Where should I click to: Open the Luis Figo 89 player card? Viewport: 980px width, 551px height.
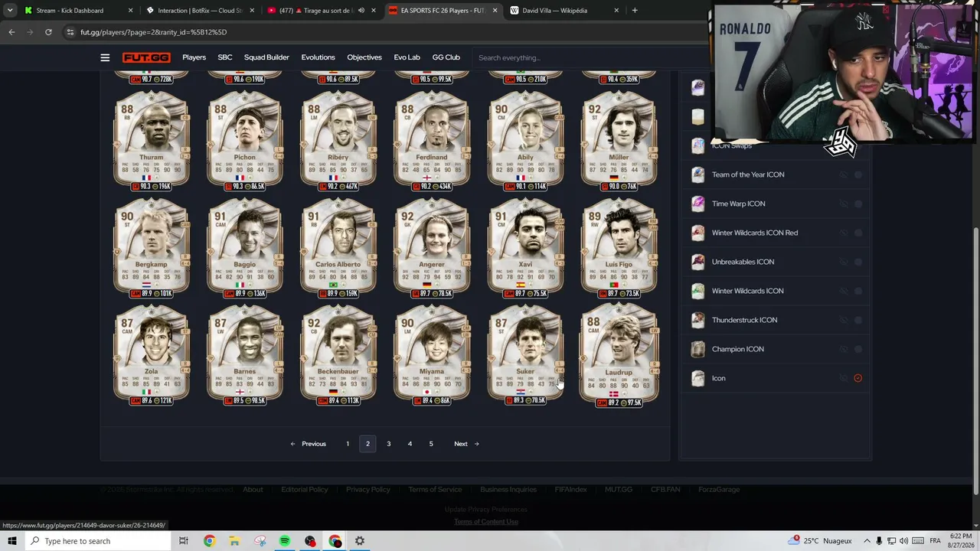point(619,249)
